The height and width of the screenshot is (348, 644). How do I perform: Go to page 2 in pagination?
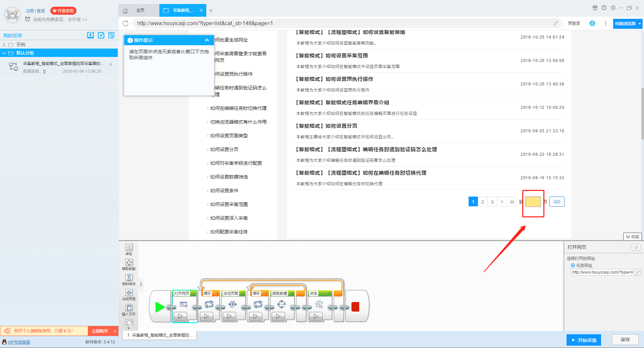(483, 202)
